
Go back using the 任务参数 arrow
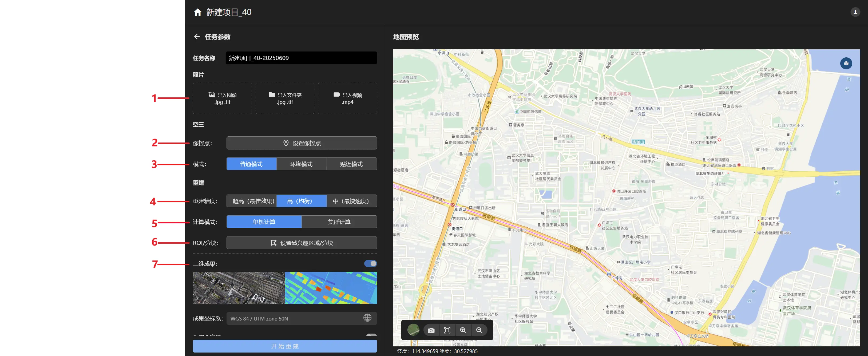197,37
